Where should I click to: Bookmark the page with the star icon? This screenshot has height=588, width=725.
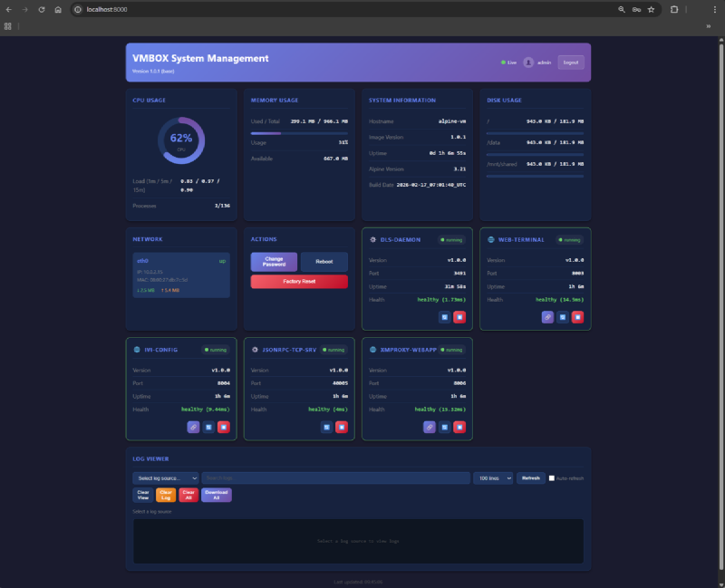click(651, 10)
